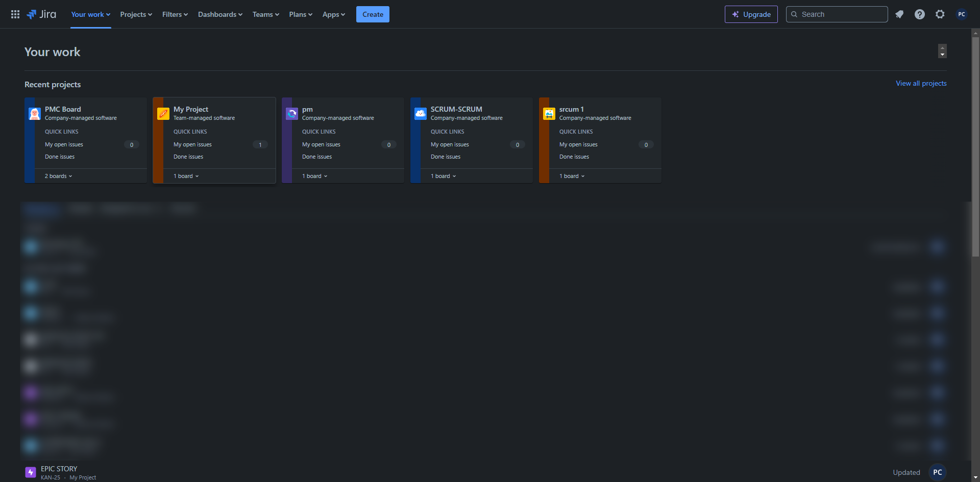Open the Filters menu

175,14
